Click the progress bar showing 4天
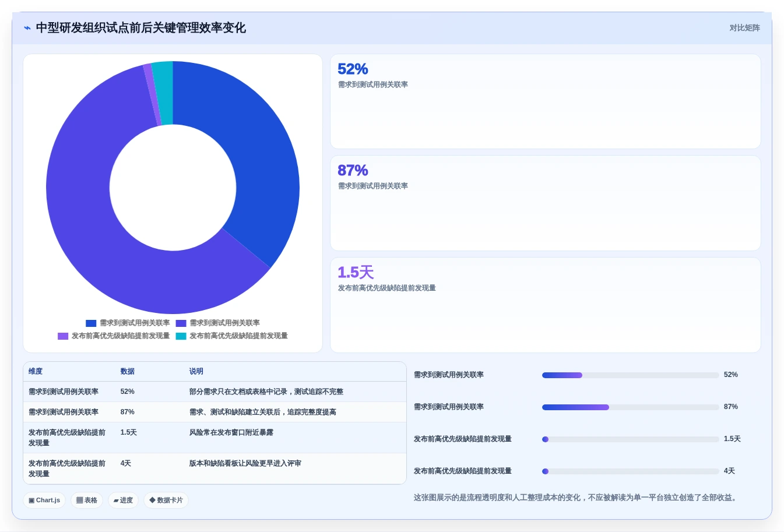Screen dimensions: 784x532 pyautogui.click(x=630, y=471)
